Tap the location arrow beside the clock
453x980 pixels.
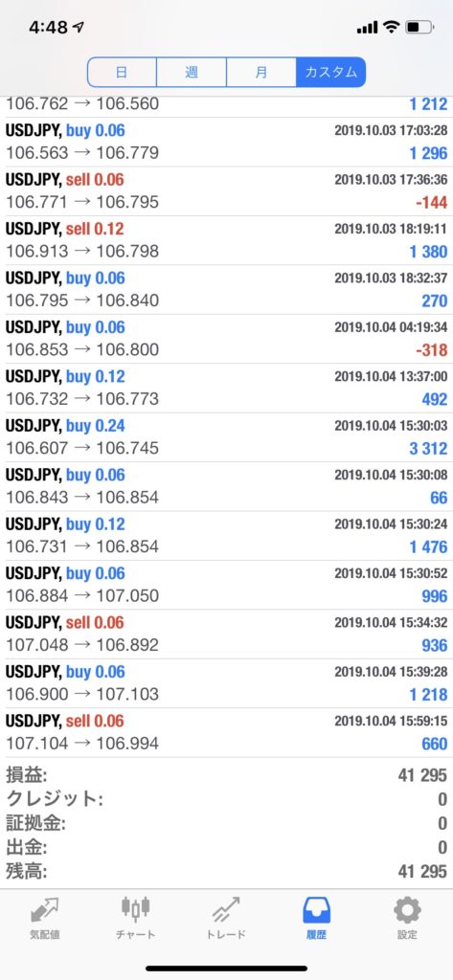click(x=79, y=27)
